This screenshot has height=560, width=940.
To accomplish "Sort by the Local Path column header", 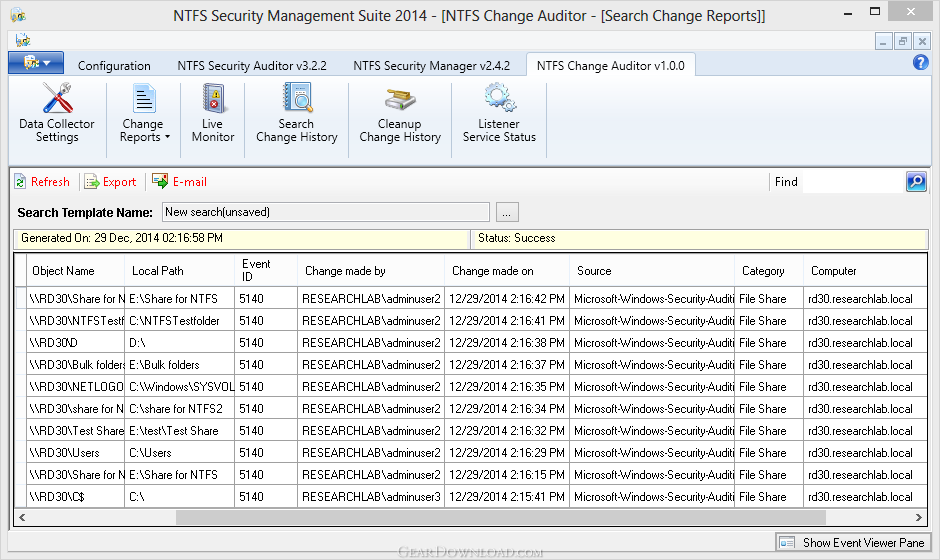I will (x=179, y=270).
